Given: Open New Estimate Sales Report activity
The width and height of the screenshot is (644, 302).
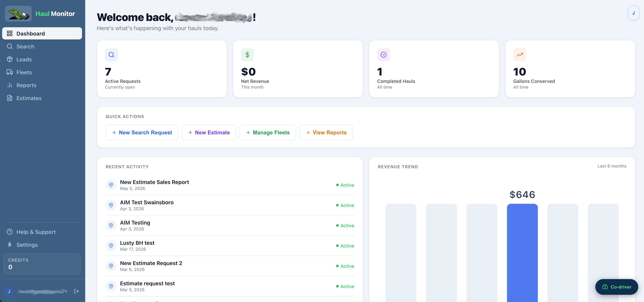Looking at the screenshot, I should pyautogui.click(x=230, y=185).
